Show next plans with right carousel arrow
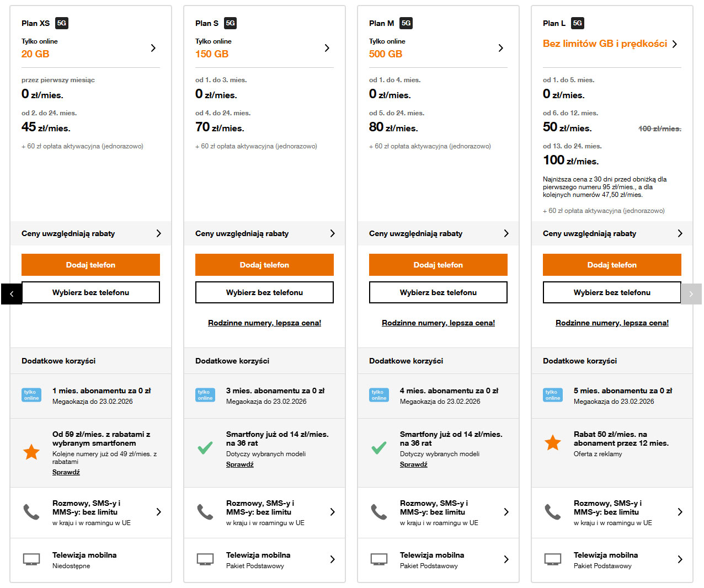The width and height of the screenshot is (704, 588). point(691,294)
